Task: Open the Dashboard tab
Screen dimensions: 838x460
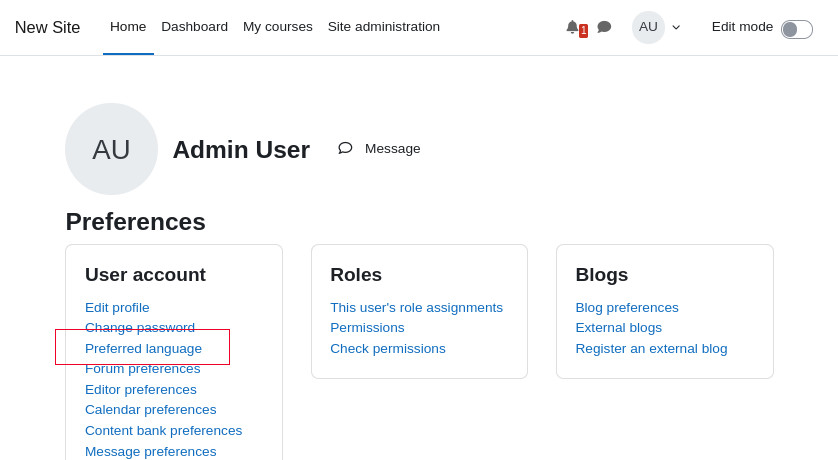Action: click(x=194, y=27)
